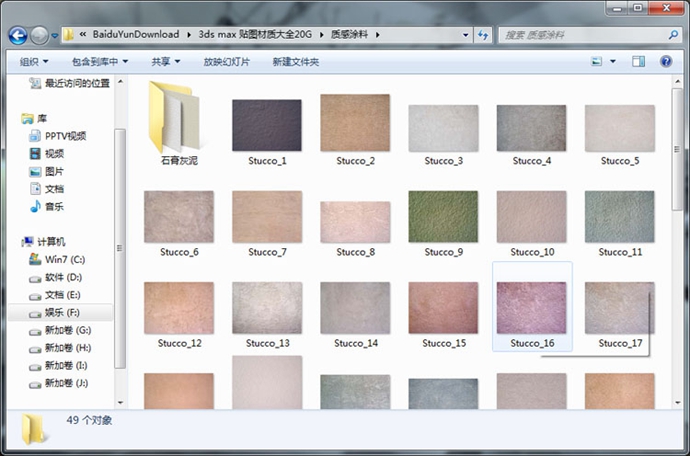
Task: Click the file list scroll down arrow
Action: (677, 402)
